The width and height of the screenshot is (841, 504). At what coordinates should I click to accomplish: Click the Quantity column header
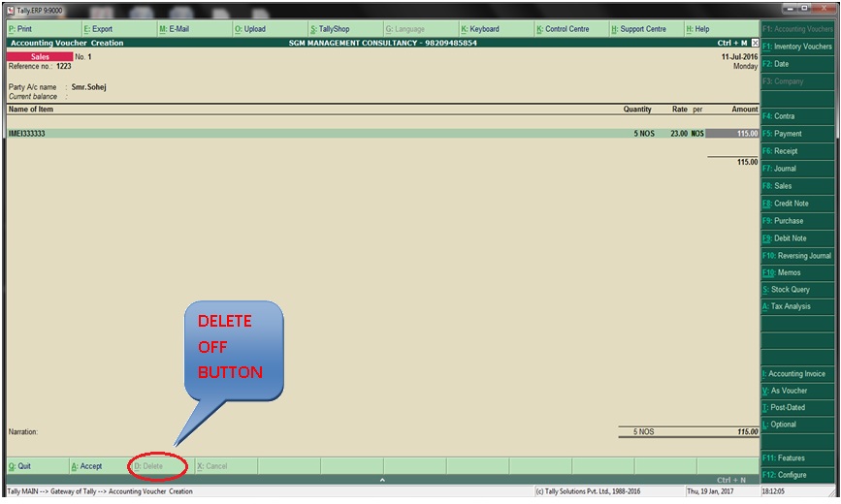(637, 110)
